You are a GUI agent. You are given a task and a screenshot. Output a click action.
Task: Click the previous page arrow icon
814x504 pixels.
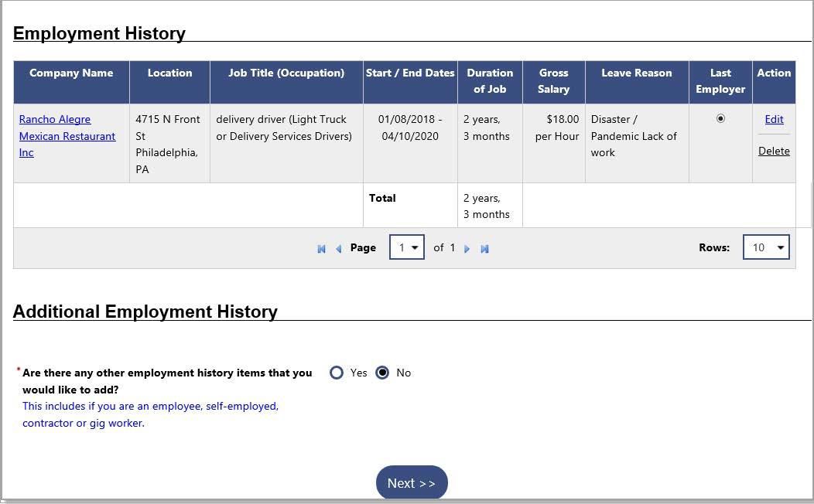[338, 249]
